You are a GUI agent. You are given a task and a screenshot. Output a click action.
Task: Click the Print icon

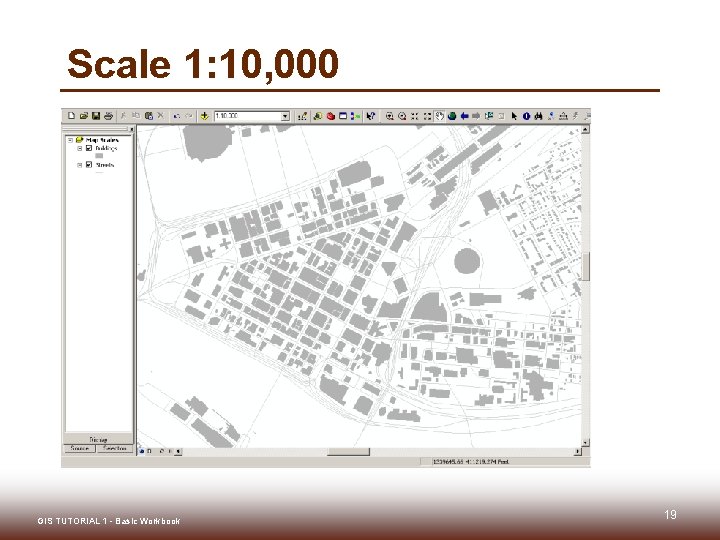click(x=108, y=116)
